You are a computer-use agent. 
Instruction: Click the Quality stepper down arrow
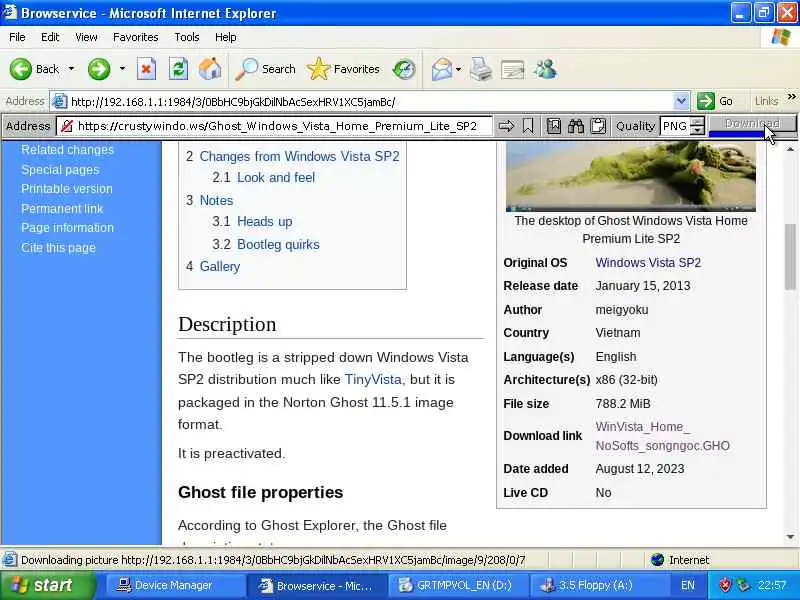[x=697, y=131]
